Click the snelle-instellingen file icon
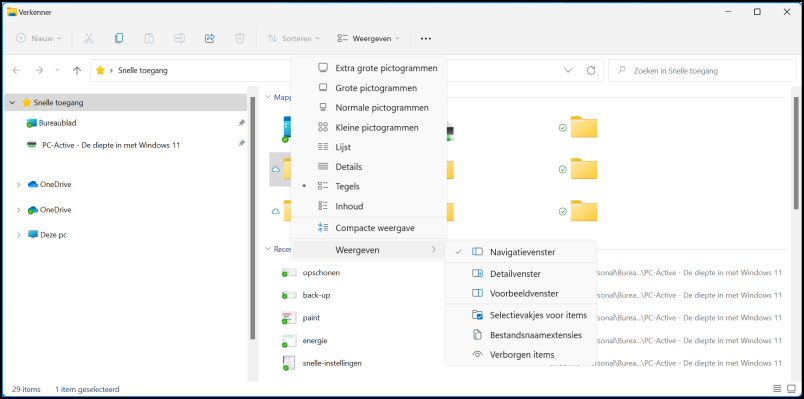The width and height of the screenshot is (804, 399). coord(289,363)
